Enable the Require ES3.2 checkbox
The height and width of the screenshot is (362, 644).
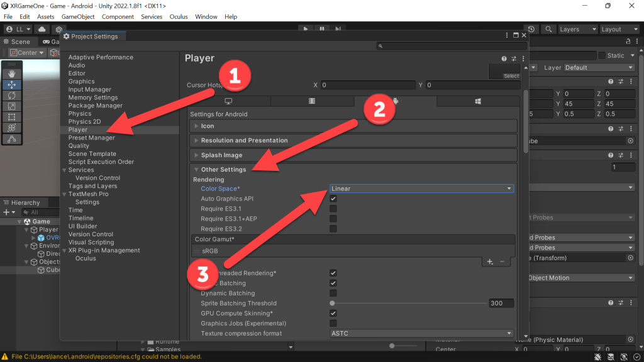[x=333, y=229]
